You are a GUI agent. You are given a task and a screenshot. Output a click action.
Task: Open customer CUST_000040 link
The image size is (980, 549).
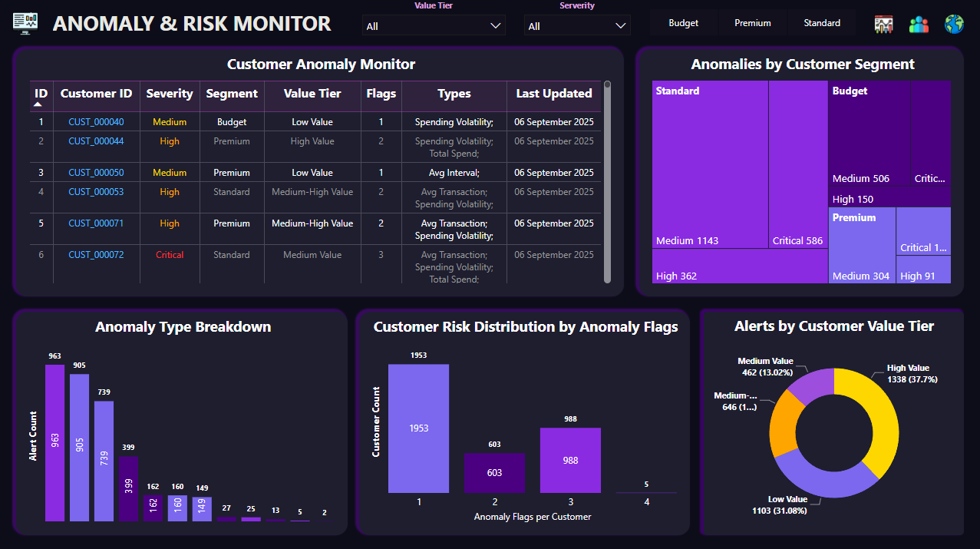coord(96,121)
